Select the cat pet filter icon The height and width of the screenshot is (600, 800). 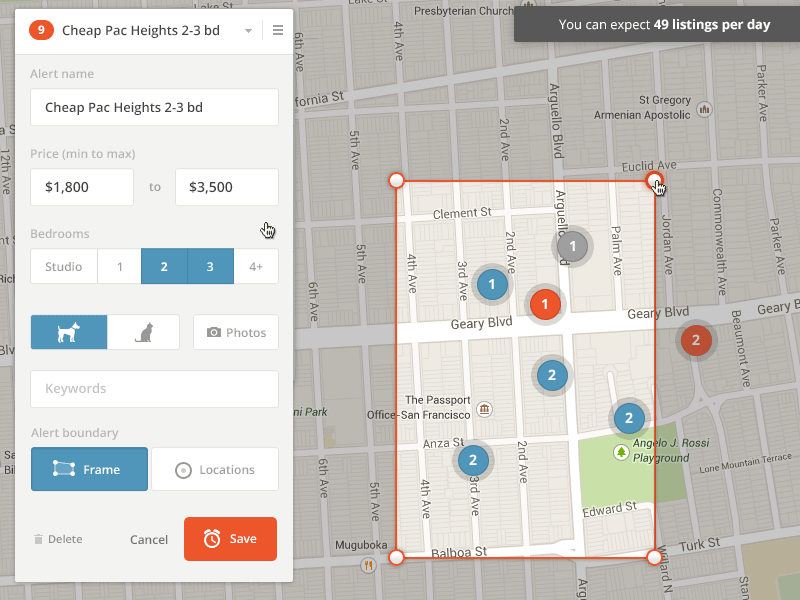point(142,331)
